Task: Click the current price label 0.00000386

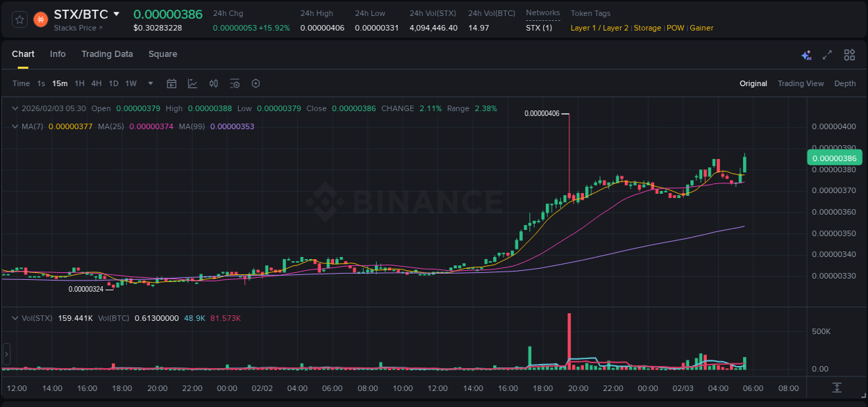Action: coord(835,158)
